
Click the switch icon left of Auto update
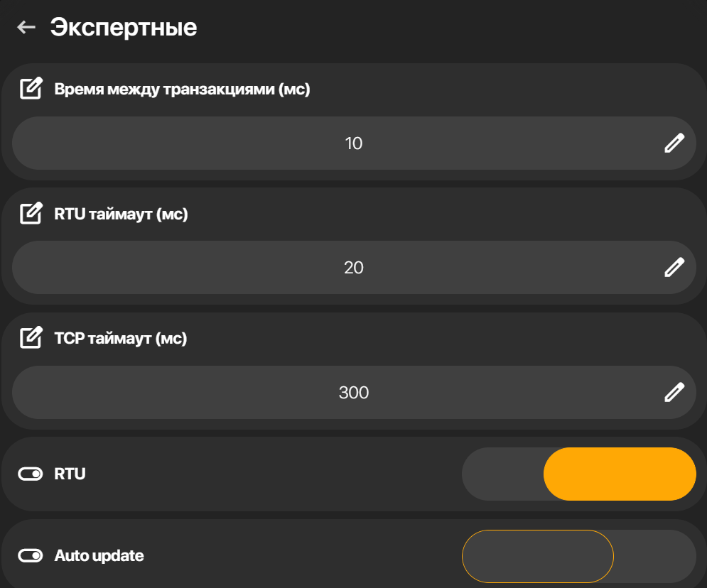(x=31, y=555)
